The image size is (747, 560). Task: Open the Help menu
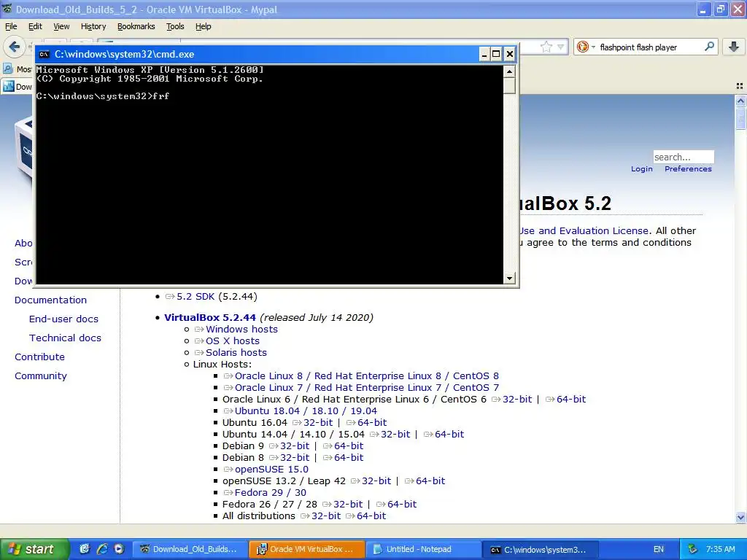[204, 27]
